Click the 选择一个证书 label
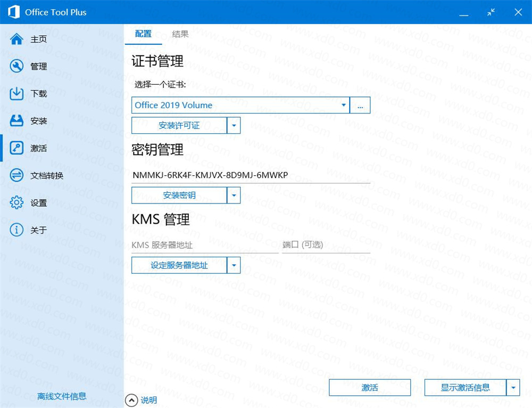The height and width of the screenshot is (408, 532). click(x=160, y=85)
